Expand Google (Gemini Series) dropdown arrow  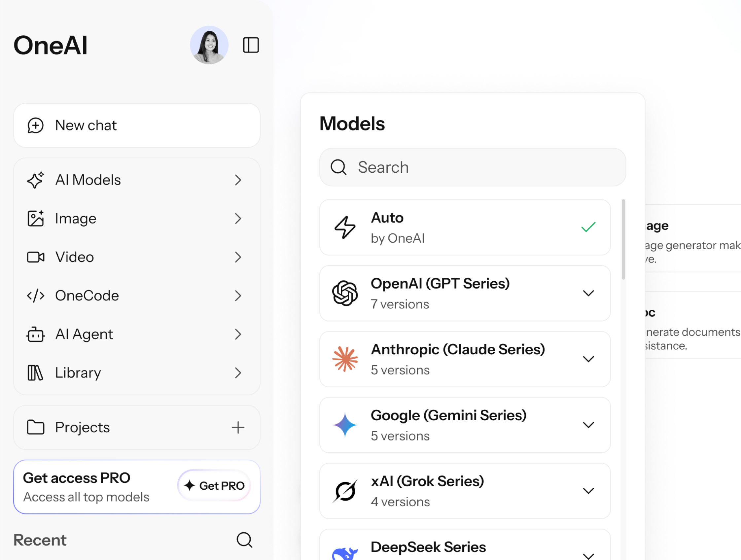point(588,425)
